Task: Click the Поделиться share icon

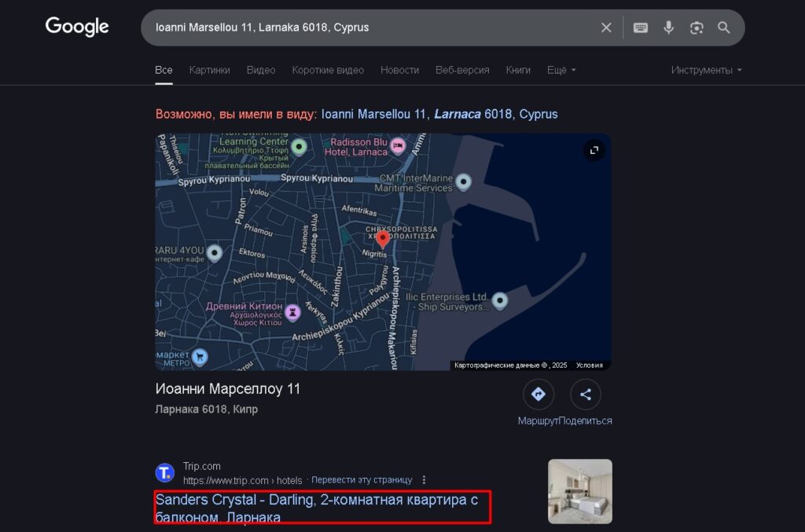Action: point(585,394)
